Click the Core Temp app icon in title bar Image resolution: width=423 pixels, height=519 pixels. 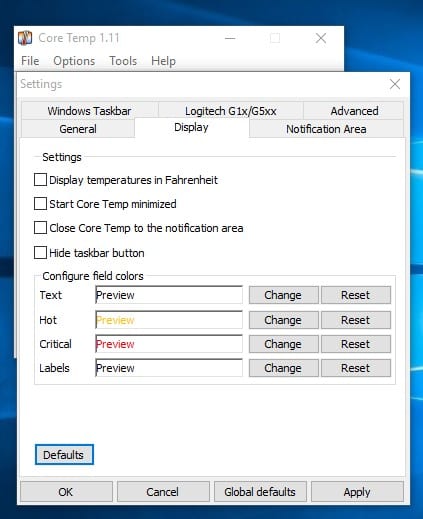(25, 38)
